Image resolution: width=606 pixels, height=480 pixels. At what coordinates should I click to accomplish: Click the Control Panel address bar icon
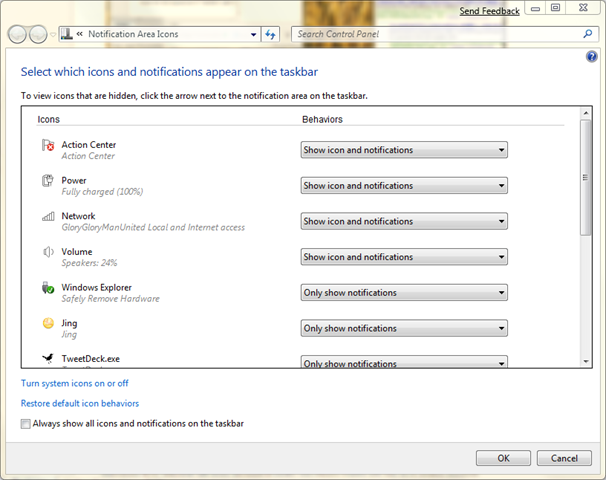pyautogui.click(x=67, y=34)
